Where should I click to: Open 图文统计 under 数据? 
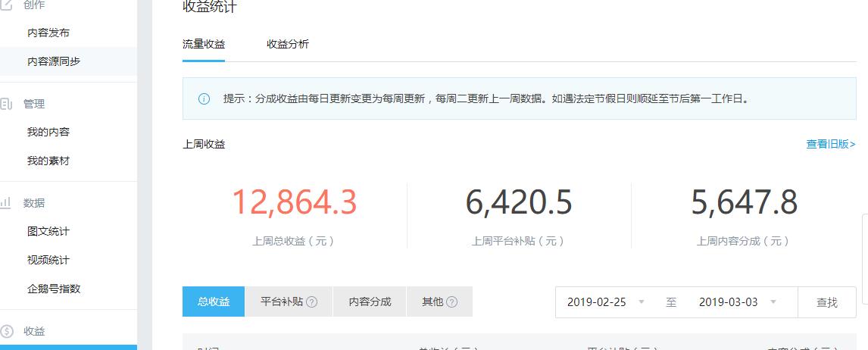pos(48,231)
